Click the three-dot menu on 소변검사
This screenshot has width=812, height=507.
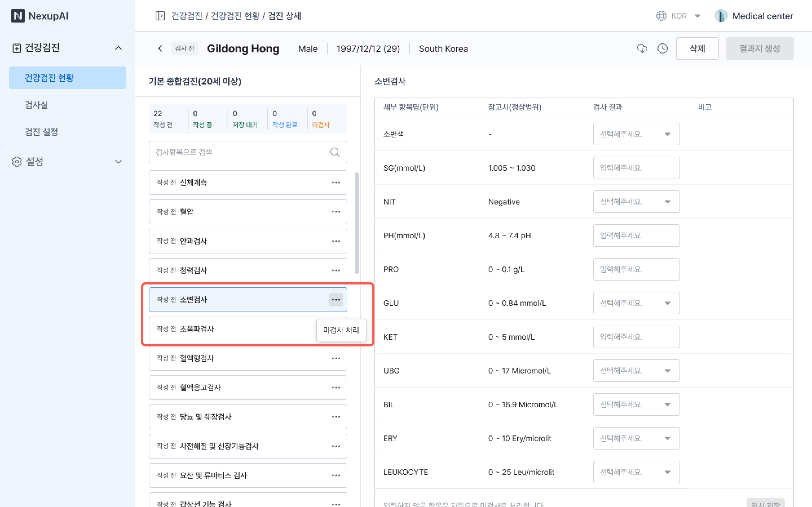tap(336, 300)
